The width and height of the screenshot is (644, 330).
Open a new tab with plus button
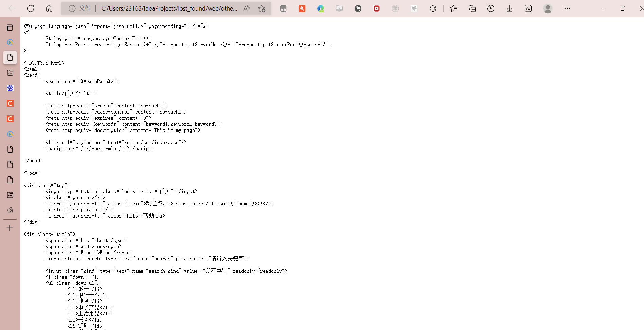[10, 228]
